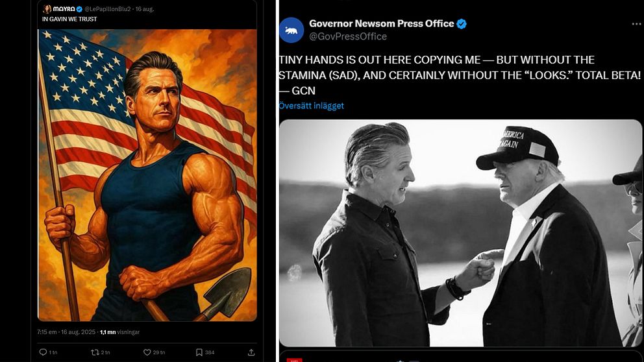Open the muscular Gavin flag painting image
Image resolution: width=644 pixels, height=362 pixels.
[147, 175]
